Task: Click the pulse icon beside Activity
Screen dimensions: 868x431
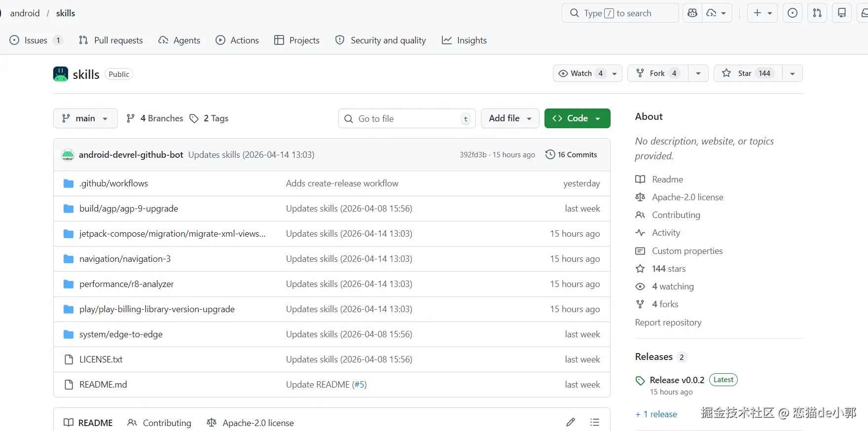Action: (640, 233)
